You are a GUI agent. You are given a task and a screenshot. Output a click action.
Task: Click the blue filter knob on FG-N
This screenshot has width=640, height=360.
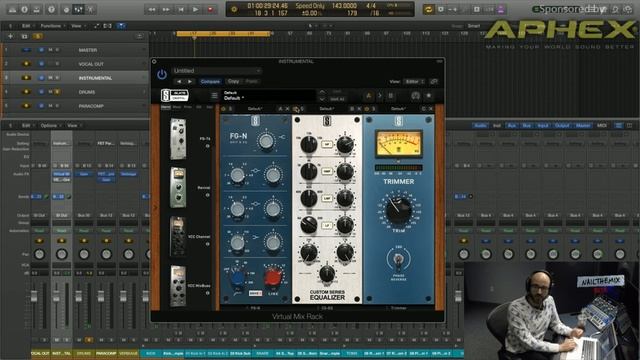pyautogui.click(x=237, y=278)
